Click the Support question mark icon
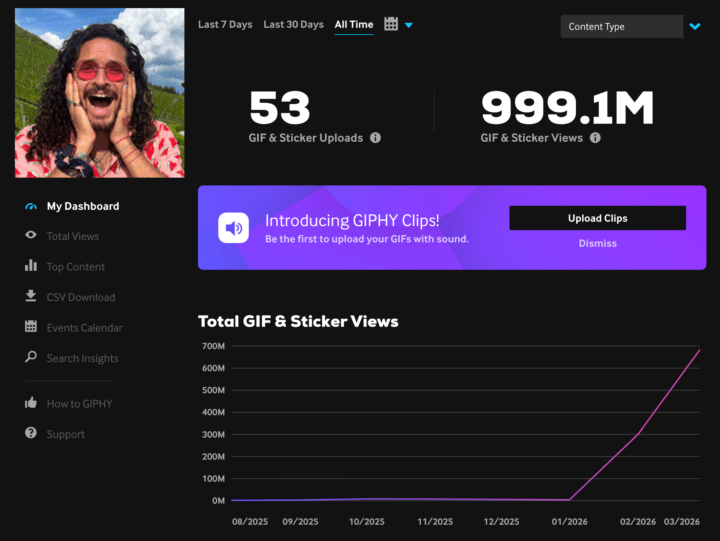This screenshot has height=541, width=720. point(31,433)
